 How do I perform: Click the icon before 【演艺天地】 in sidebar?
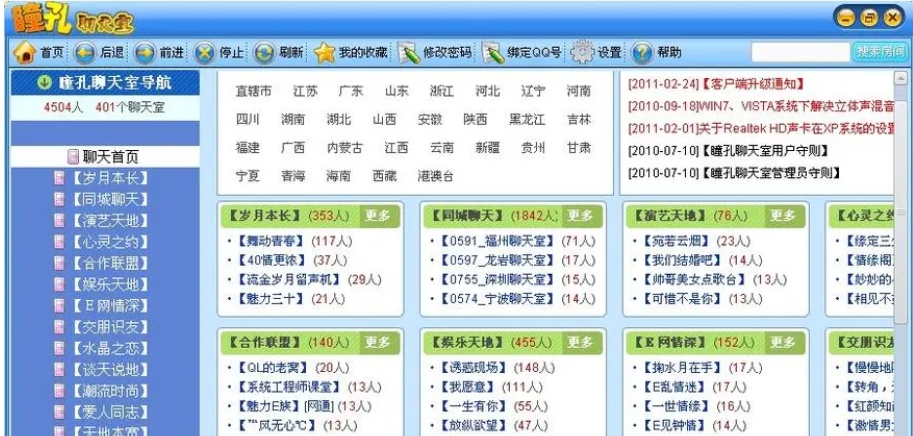click(x=59, y=220)
